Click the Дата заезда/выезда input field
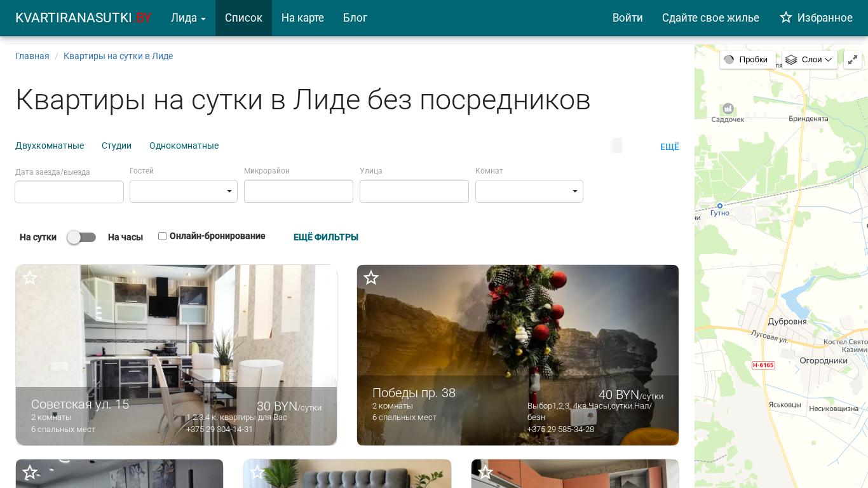This screenshot has width=868, height=488. pyautogui.click(x=69, y=192)
